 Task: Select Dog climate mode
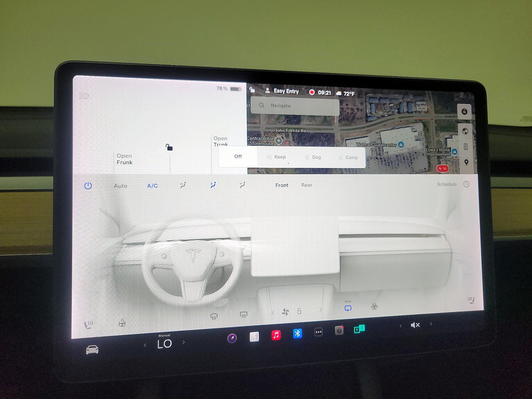tap(313, 157)
